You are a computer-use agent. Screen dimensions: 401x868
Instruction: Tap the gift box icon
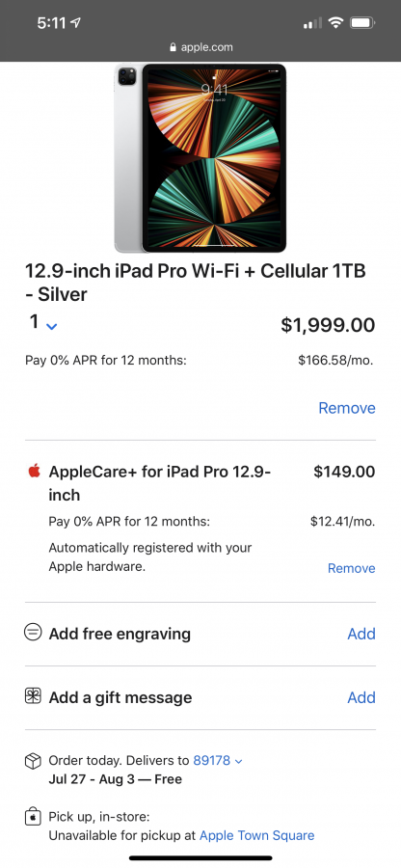(33, 695)
